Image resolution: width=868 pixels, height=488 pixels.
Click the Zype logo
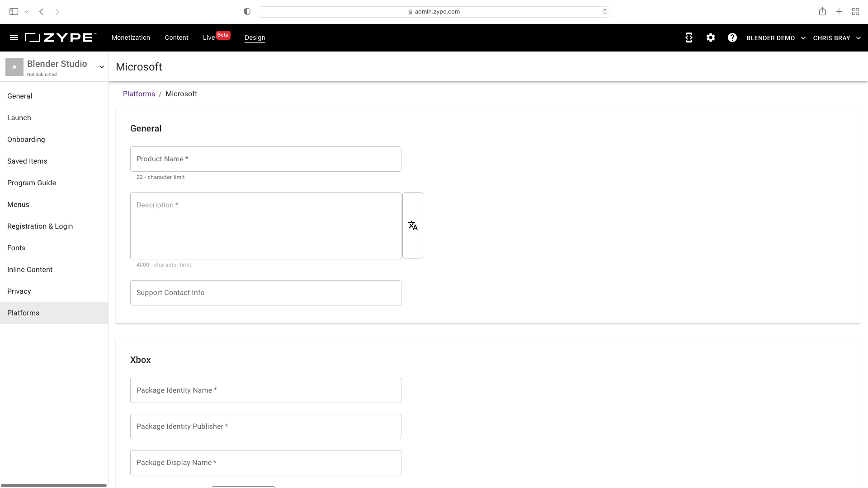pyautogui.click(x=61, y=38)
